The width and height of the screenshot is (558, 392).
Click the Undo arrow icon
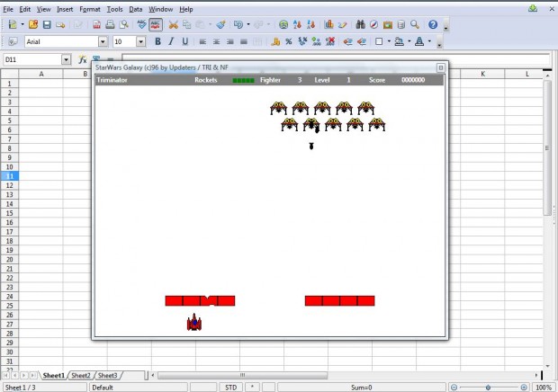[x=238, y=24]
